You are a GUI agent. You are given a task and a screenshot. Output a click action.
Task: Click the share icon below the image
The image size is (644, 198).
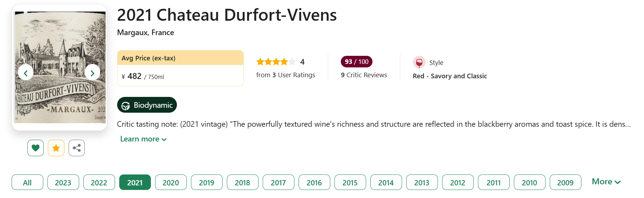point(77,148)
